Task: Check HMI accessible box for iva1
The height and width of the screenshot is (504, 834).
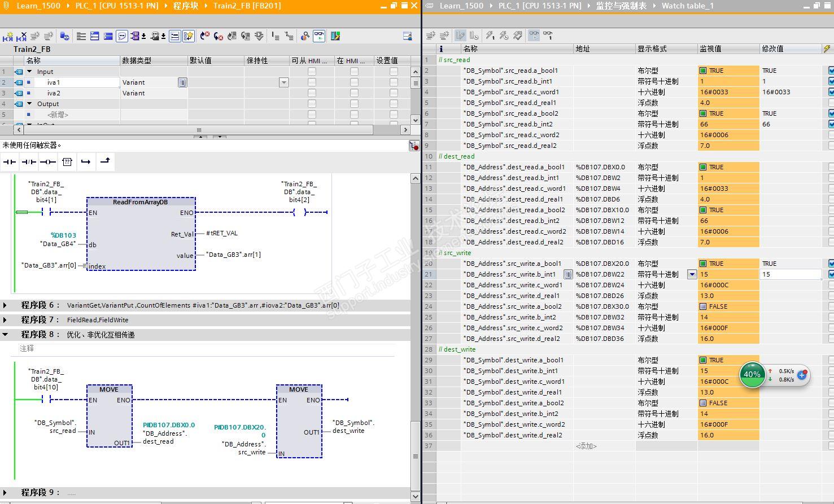Action: (x=312, y=82)
